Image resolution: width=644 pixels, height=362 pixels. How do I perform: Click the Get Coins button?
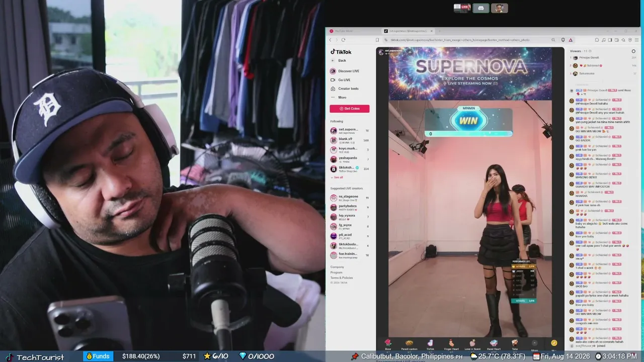pyautogui.click(x=350, y=109)
